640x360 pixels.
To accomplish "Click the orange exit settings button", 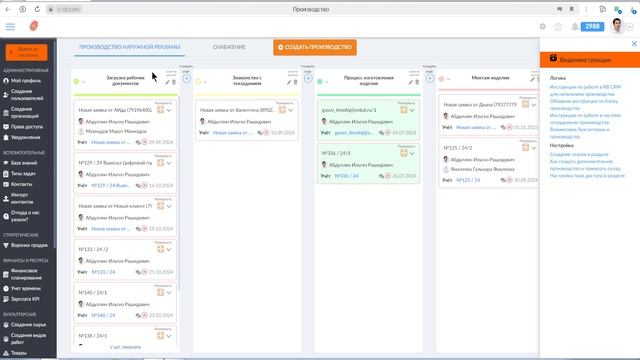I will click(27, 52).
